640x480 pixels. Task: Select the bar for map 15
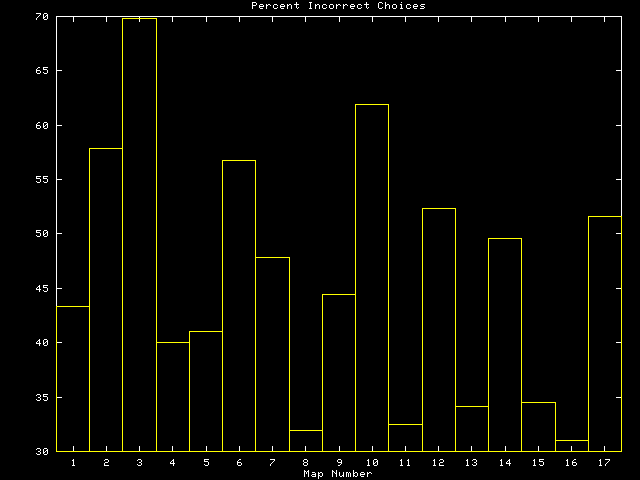[538, 427]
